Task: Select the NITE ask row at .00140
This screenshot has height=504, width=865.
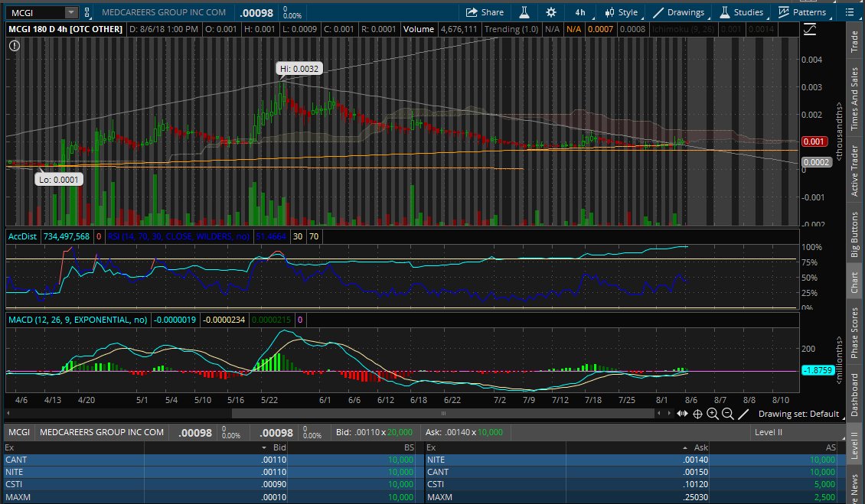Action: pos(632,460)
